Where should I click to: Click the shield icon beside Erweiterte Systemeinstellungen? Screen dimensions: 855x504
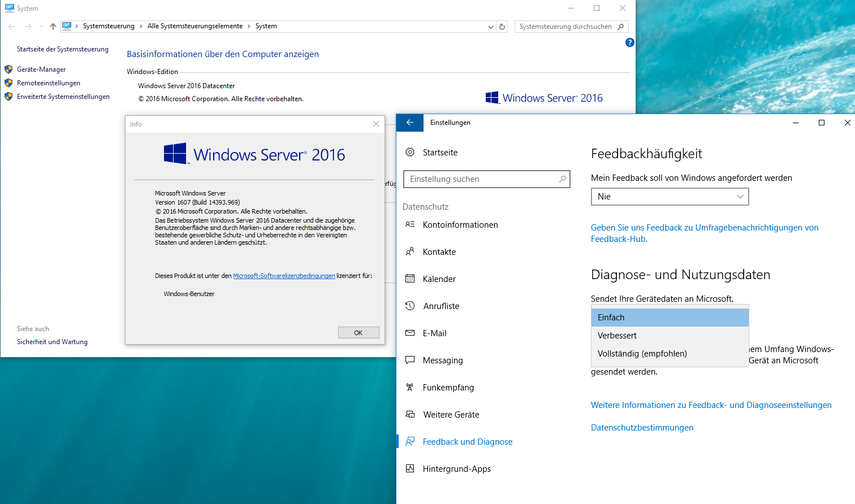click(x=8, y=97)
